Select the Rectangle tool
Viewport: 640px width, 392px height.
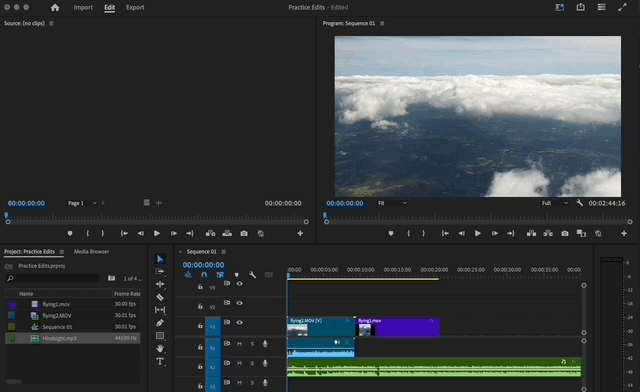point(160,336)
